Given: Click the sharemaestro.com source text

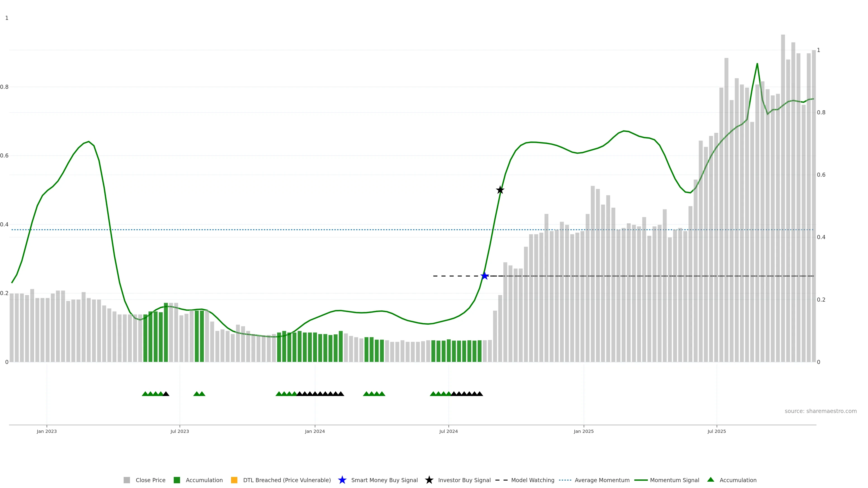Looking at the screenshot, I should pos(821,411).
